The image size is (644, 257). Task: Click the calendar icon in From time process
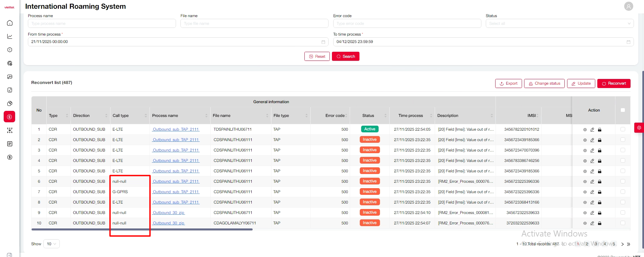pyautogui.click(x=323, y=42)
